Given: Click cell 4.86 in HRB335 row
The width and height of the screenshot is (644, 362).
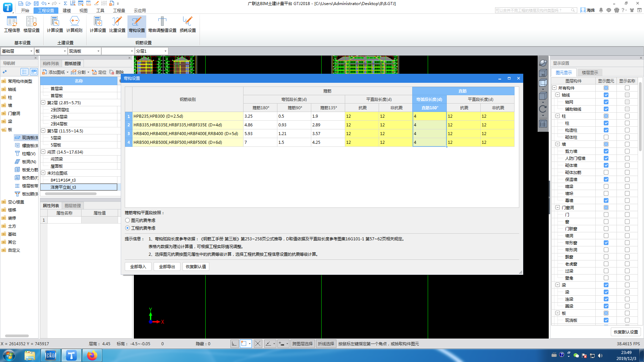Looking at the screenshot, I should click(260, 125).
